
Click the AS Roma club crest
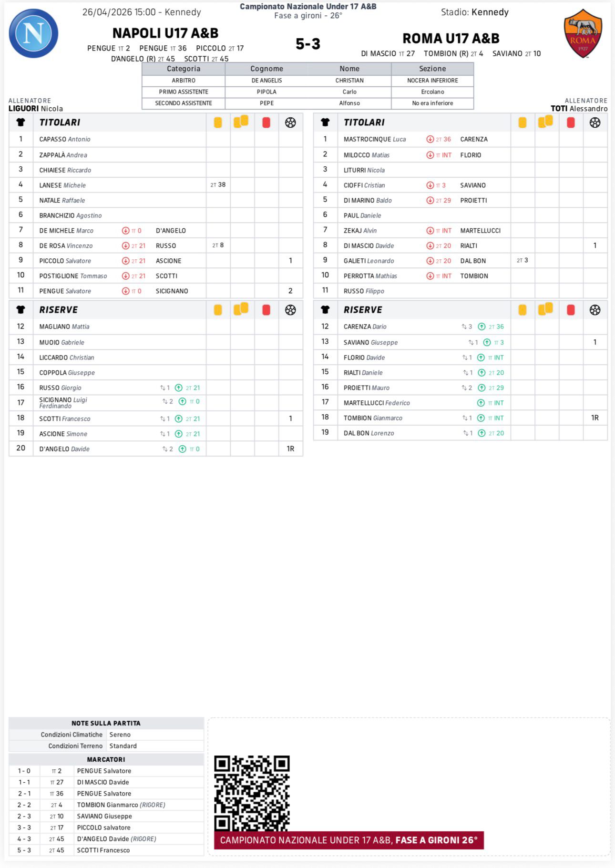(x=583, y=33)
